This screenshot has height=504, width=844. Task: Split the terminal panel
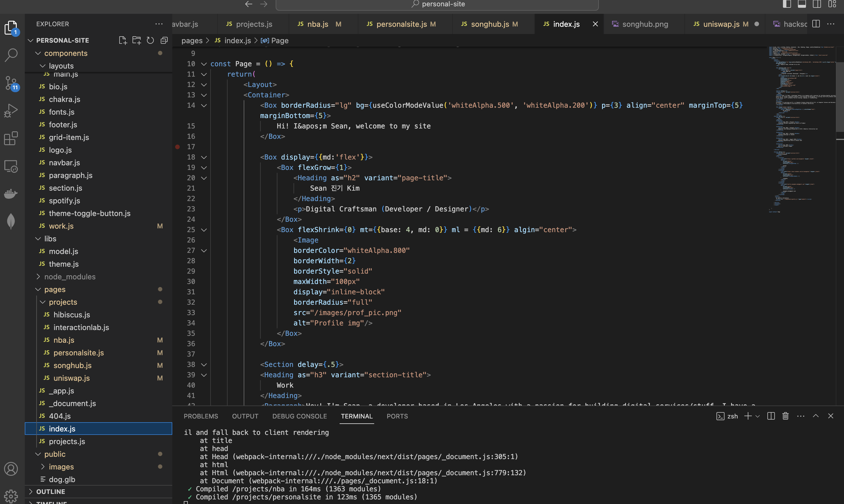(771, 416)
